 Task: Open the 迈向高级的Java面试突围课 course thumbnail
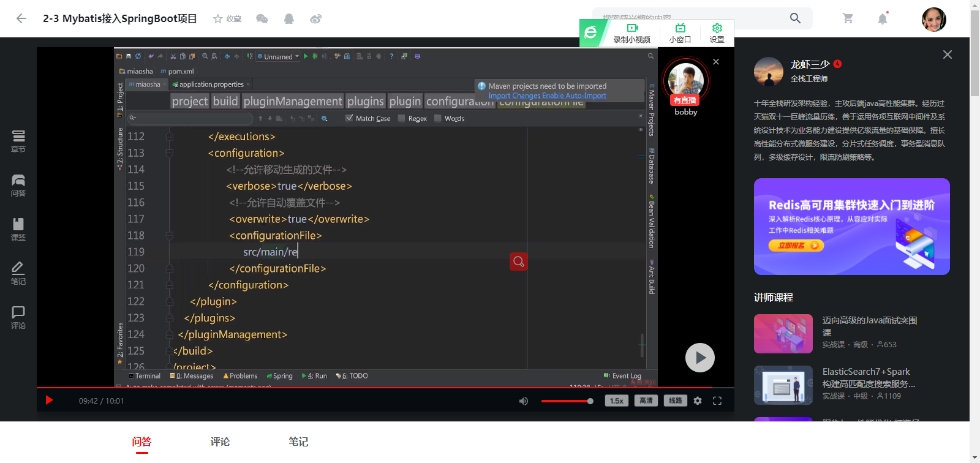(783, 334)
